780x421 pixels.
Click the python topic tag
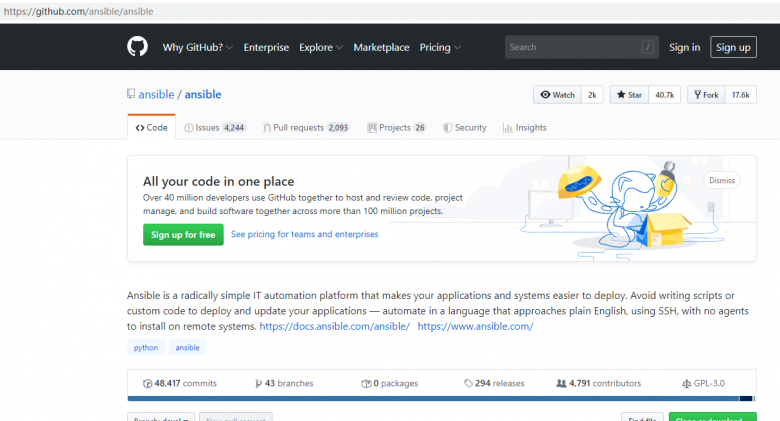(x=146, y=347)
